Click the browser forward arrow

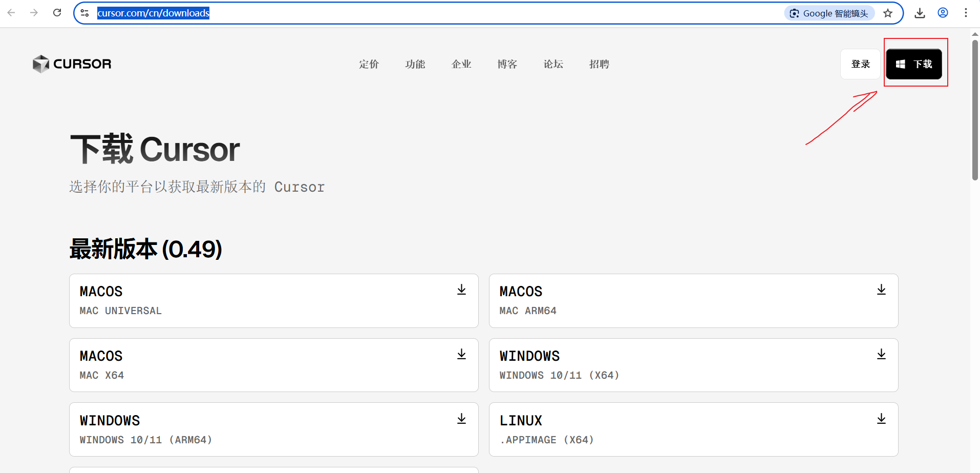click(x=34, y=13)
